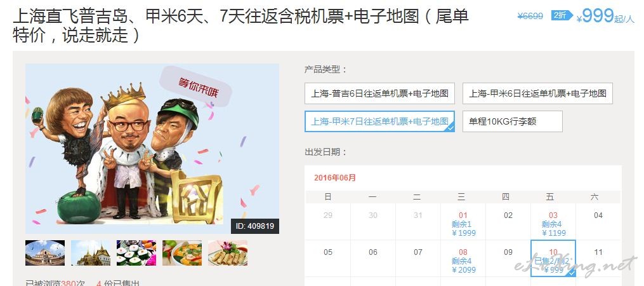View the soup bowl food thumbnail

click(x=182, y=253)
